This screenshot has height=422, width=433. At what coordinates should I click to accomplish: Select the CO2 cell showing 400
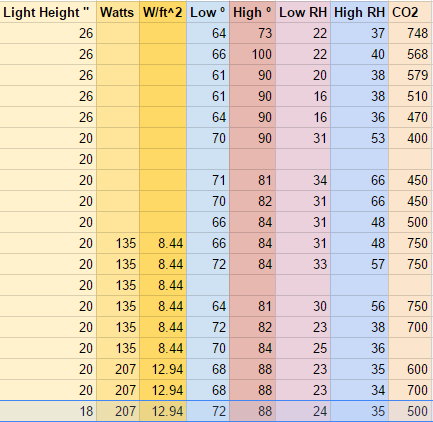coord(411,138)
